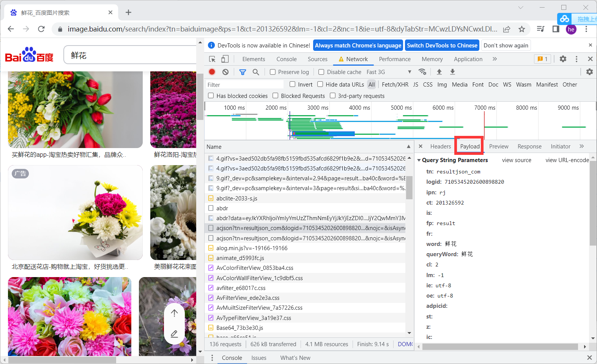Bookmark this page with the star icon
Image resolution: width=597 pixels, height=364 pixels.
point(522,29)
